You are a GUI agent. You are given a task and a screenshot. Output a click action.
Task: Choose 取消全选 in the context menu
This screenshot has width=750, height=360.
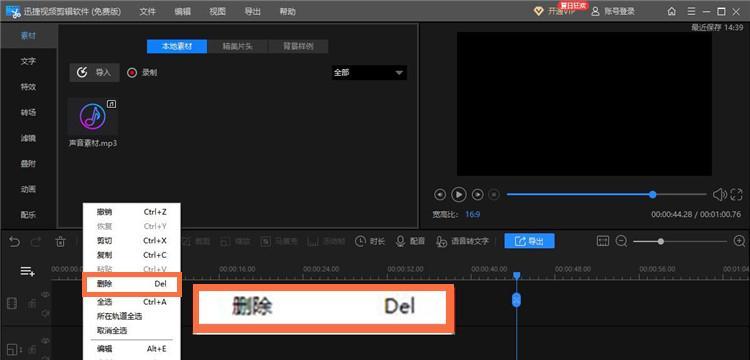132,330
